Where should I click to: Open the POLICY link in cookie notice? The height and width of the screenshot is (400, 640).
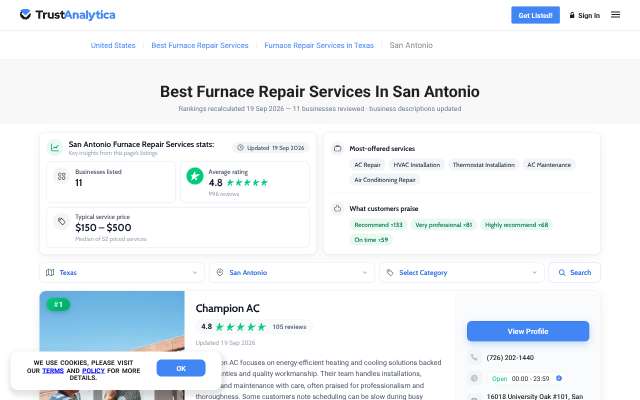click(x=93, y=371)
